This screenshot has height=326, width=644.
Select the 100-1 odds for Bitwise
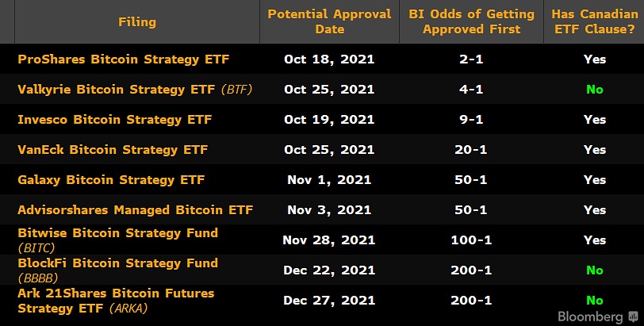(471, 240)
